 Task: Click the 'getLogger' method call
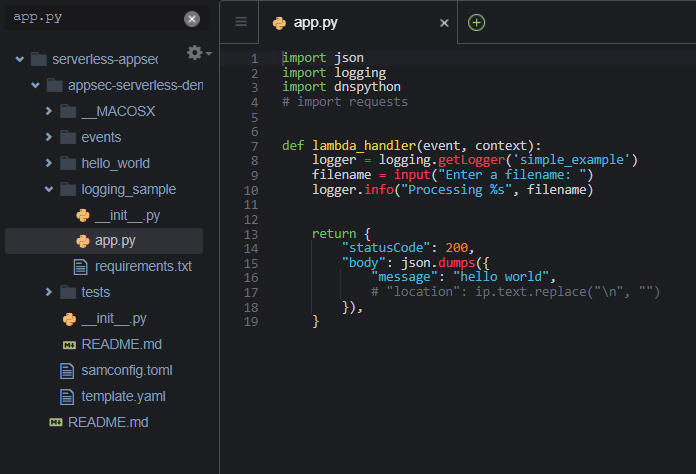tap(471, 160)
